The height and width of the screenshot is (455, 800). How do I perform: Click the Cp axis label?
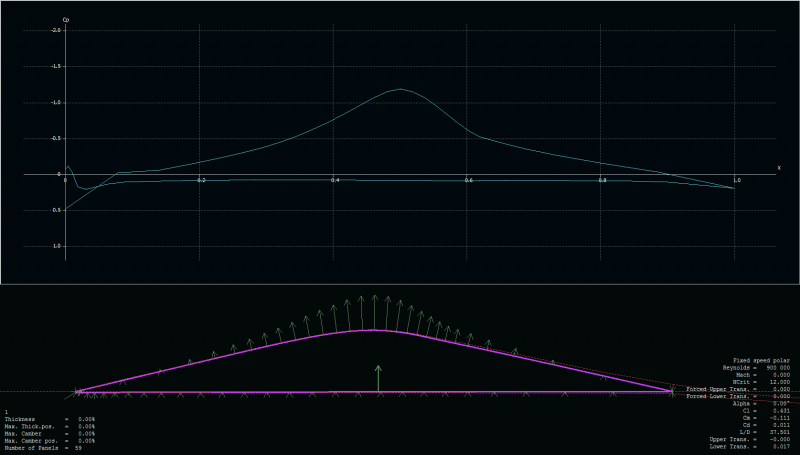[x=66, y=19]
